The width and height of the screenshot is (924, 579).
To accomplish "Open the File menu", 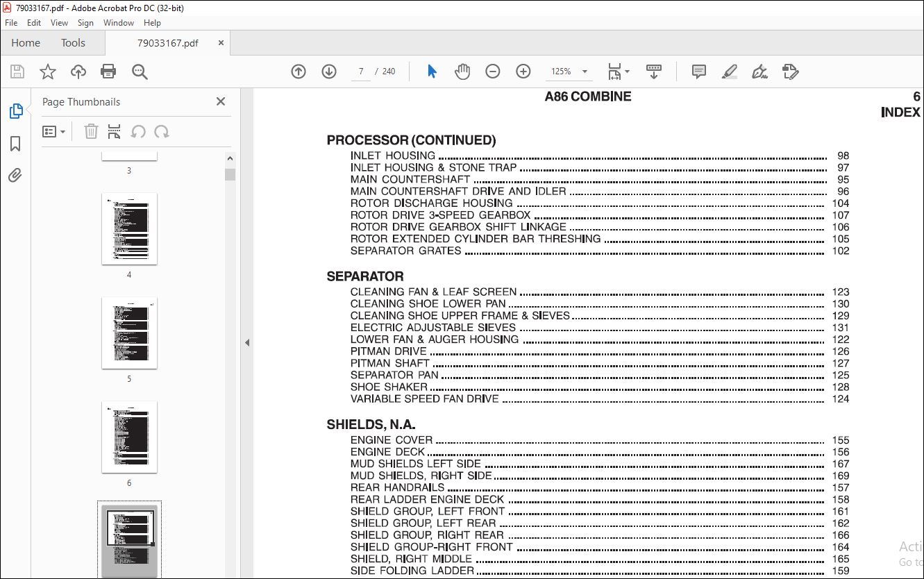I will click(11, 23).
